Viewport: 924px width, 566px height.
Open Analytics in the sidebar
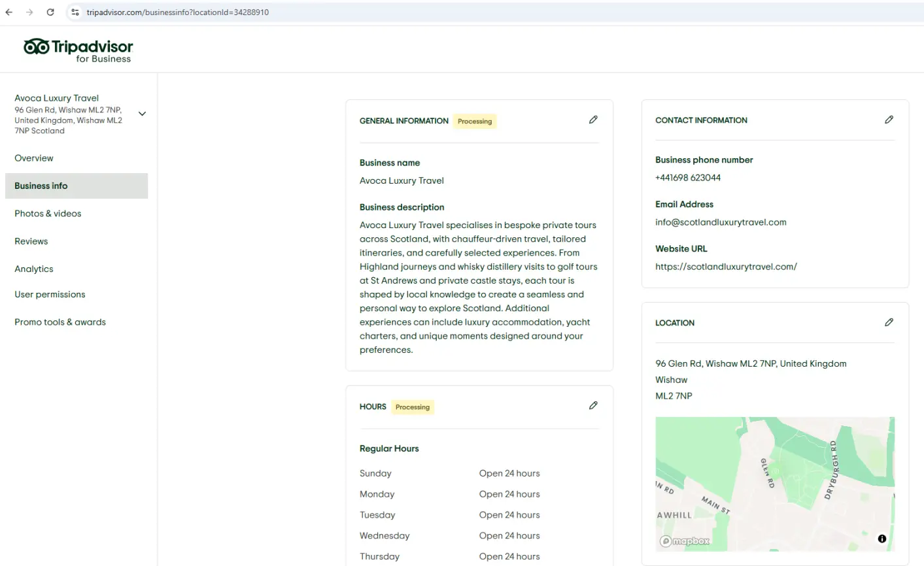pyautogui.click(x=34, y=269)
